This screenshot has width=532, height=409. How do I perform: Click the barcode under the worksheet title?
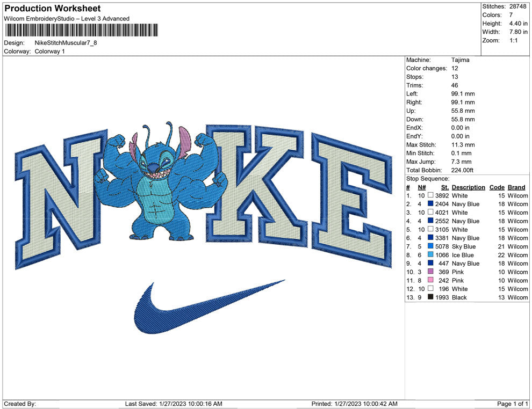82,30
